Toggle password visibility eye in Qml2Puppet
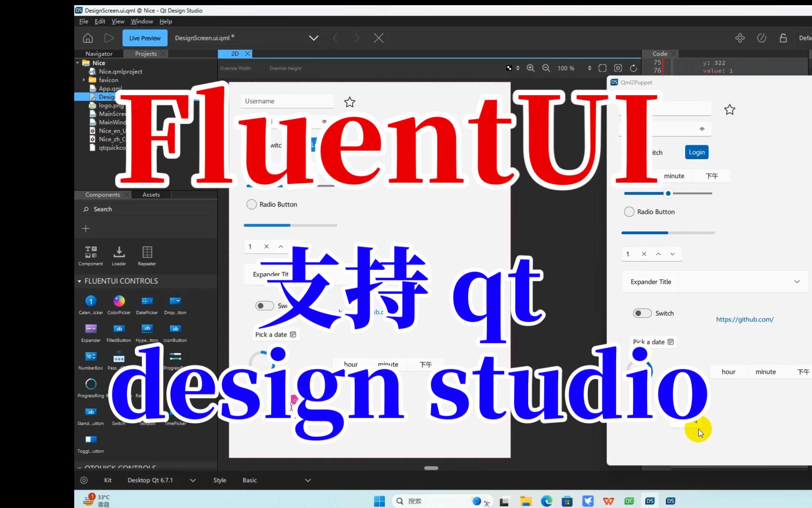Viewport: 812px width, 508px height. coord(702,129)
